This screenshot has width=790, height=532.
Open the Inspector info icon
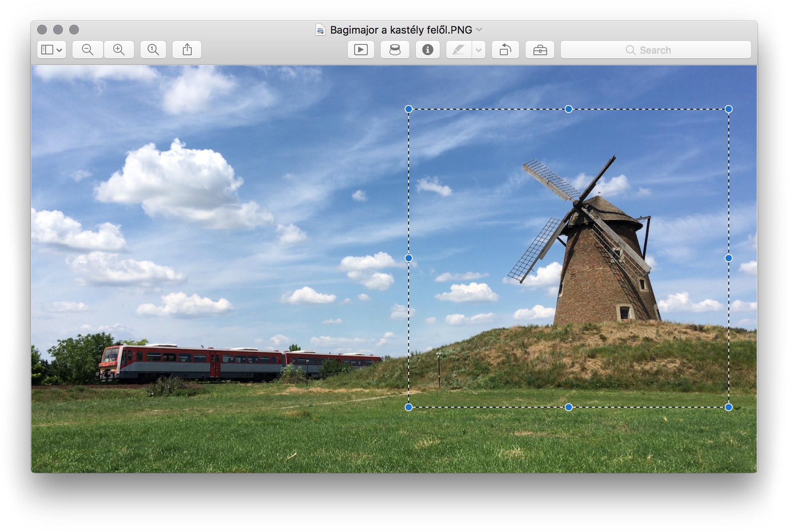(x=428, y=50)
